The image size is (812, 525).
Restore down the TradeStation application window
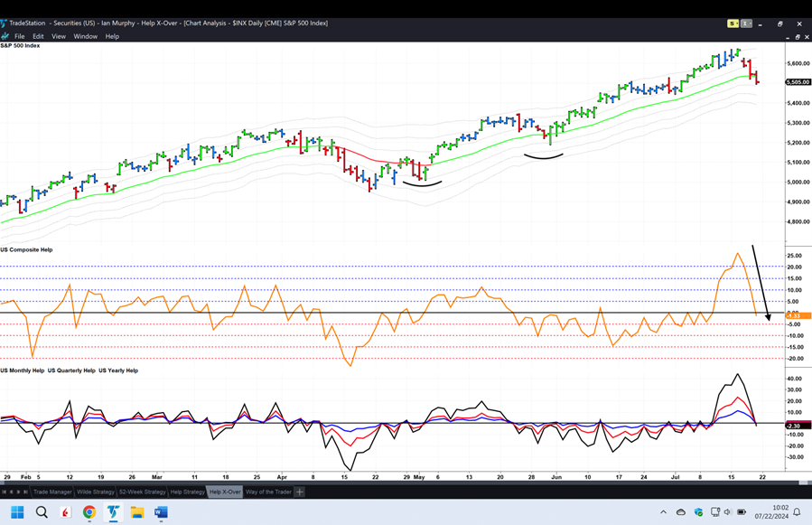coord(779,23)
